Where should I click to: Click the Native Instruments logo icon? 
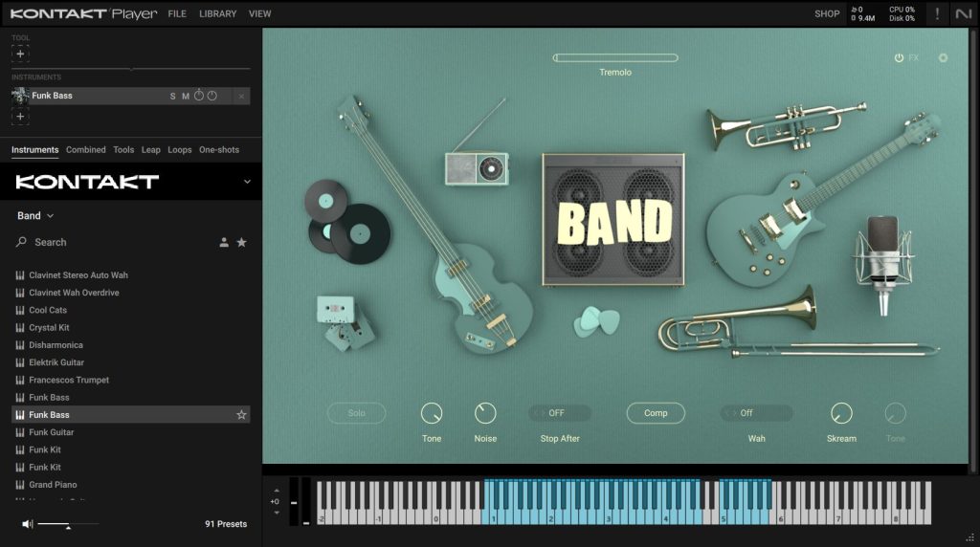(x=963, y=13)
